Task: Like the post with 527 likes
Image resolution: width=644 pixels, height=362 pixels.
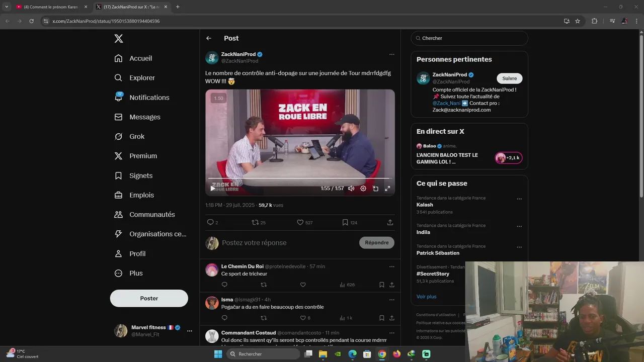Action: 305,222
